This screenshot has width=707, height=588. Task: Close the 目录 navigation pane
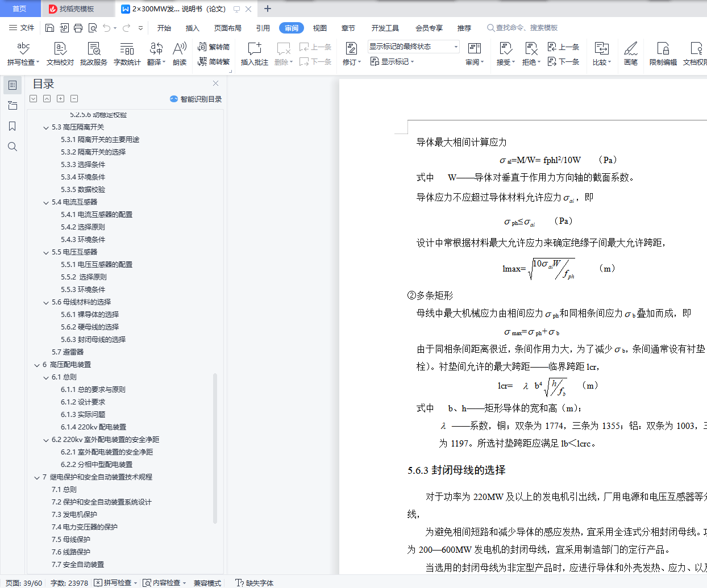tap(215, 84)
